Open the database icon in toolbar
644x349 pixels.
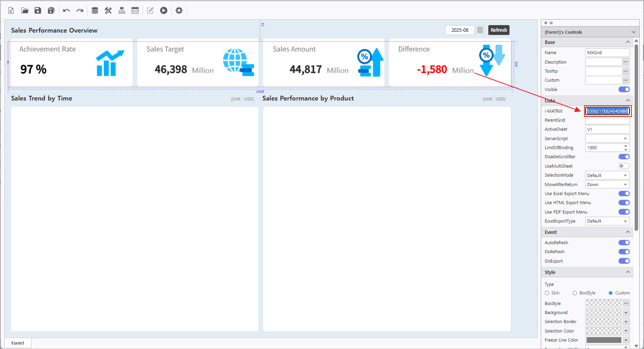coord(95,11)
